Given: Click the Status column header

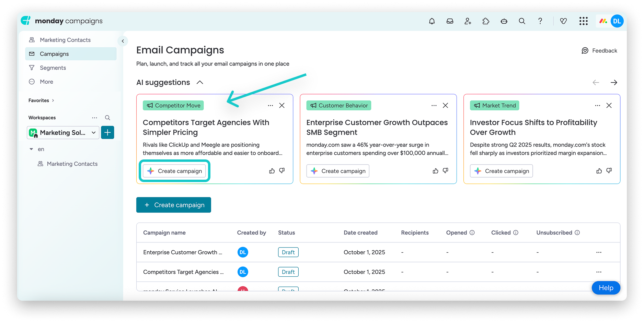Looking at the screenshot, I should (286, 232).
